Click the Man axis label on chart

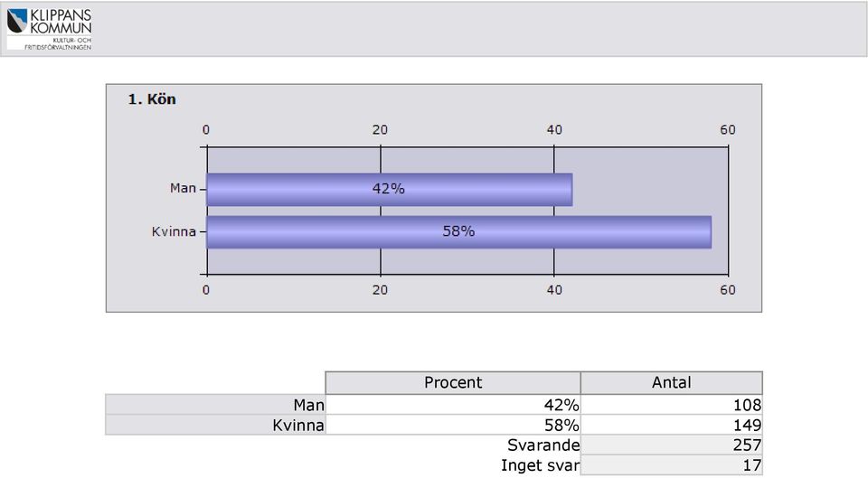click(x=184, y=189)
